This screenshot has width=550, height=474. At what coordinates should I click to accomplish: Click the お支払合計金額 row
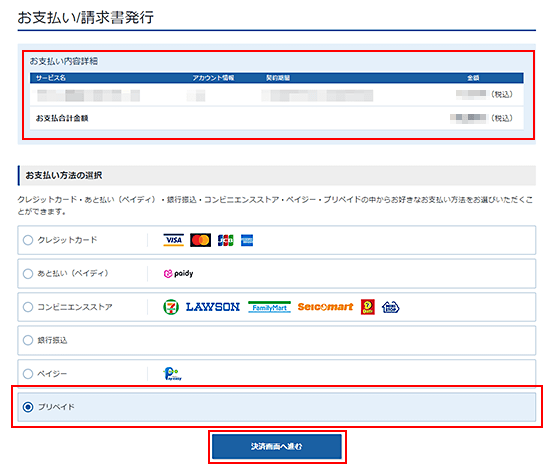pyautogui.click(x=277, y=118)
